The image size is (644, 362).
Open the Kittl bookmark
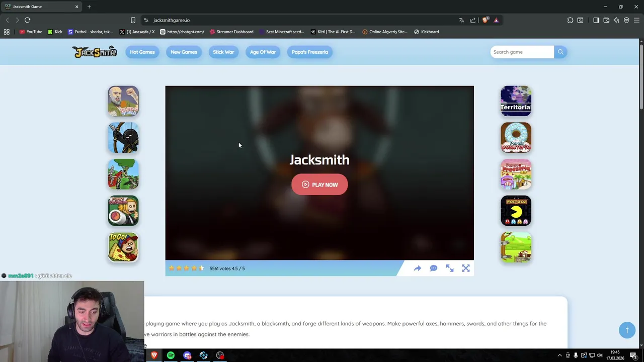[333, 32]
